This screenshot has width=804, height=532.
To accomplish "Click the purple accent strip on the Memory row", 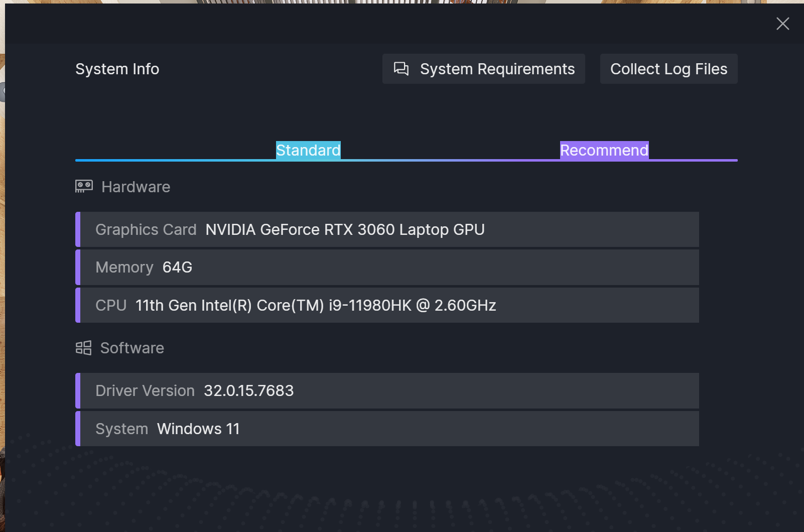I will coord(78,268).
